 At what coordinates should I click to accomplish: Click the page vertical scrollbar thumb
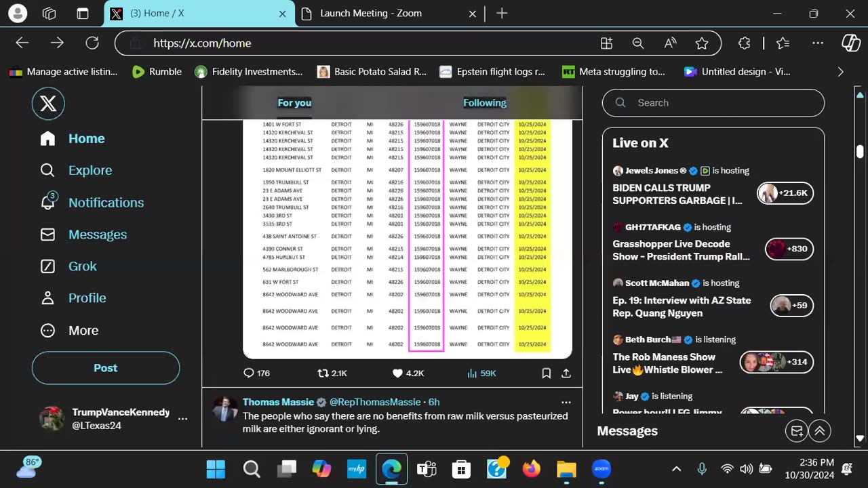click(860, 152)
